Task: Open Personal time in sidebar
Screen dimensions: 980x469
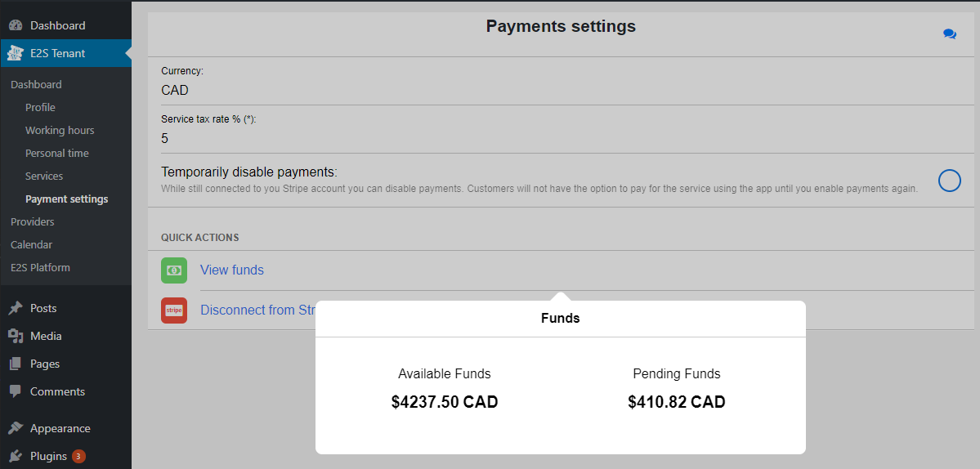Action: [x=57, y=153]
